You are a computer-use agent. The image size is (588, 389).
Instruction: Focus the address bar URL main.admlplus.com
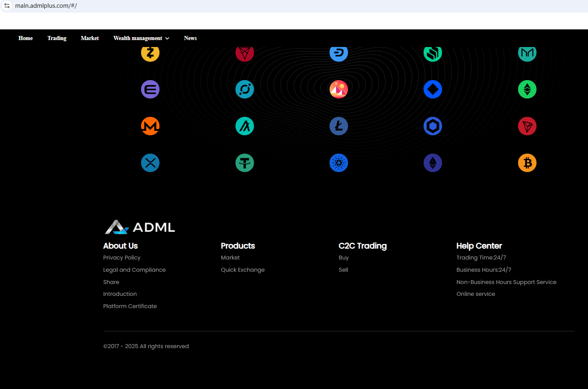[46, 6]
